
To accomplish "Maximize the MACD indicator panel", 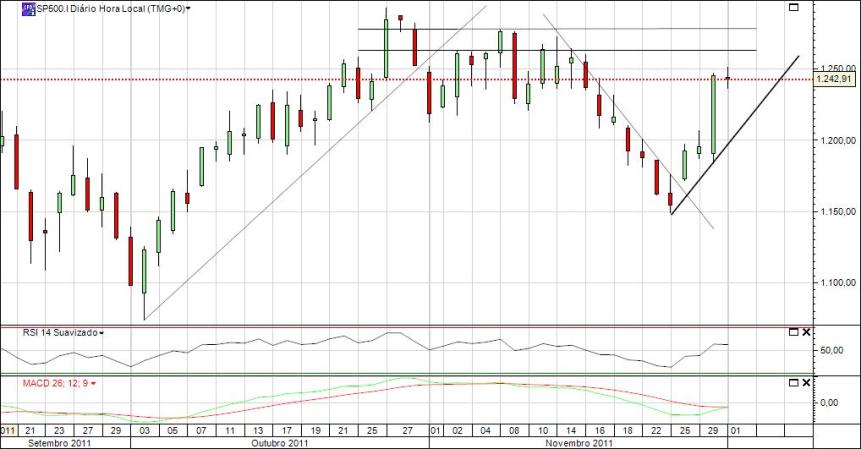I will tap(793, 383).
